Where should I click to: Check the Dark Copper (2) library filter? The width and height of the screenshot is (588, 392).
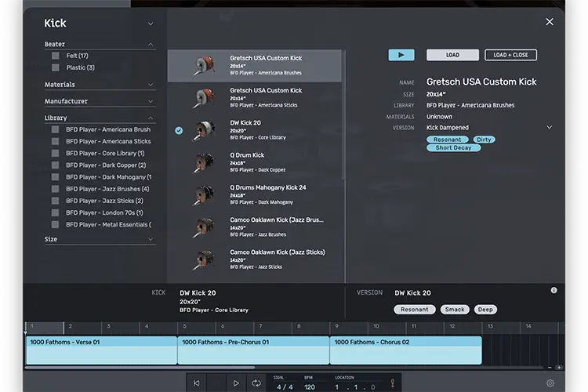pyautogui.click(x=55, y=165)
